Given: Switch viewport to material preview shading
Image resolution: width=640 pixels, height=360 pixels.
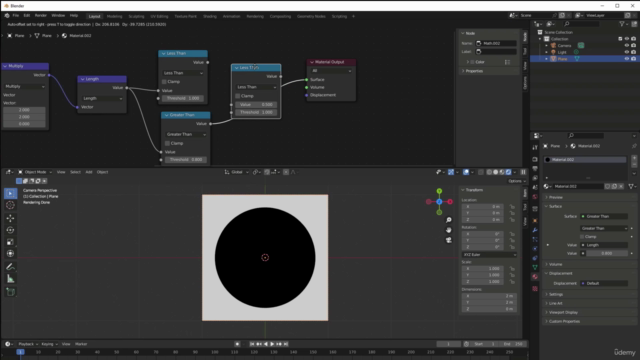Looking at the screenshot, I should (502, 172).
